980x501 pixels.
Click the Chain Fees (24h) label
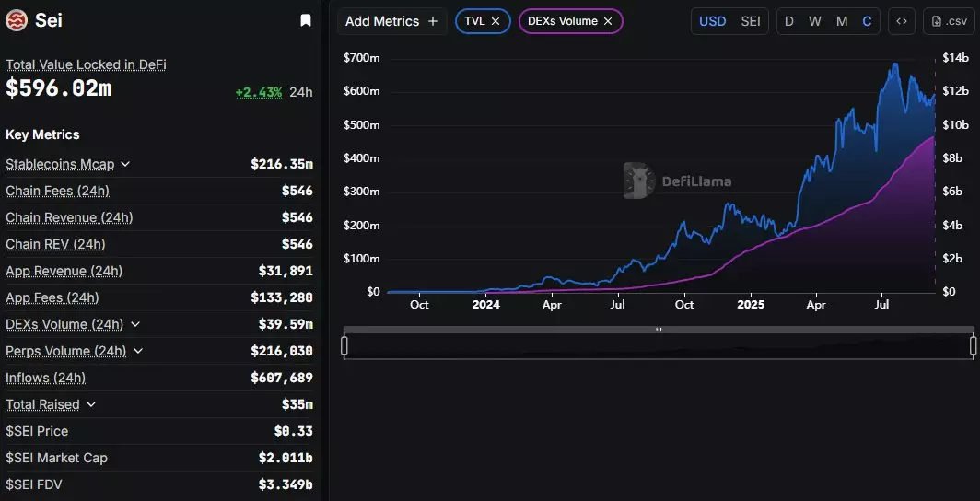pos(57,191)
